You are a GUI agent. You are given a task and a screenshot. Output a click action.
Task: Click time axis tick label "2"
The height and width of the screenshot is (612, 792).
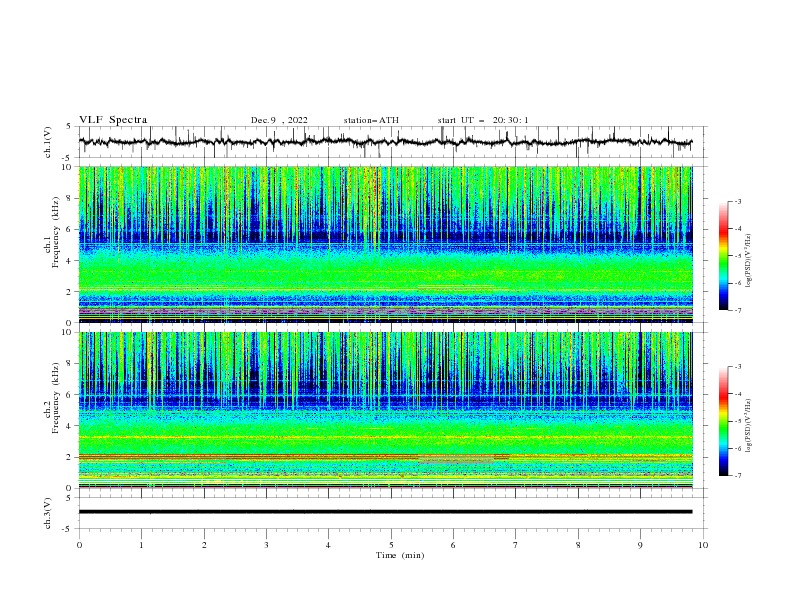(x=204, y=545)
